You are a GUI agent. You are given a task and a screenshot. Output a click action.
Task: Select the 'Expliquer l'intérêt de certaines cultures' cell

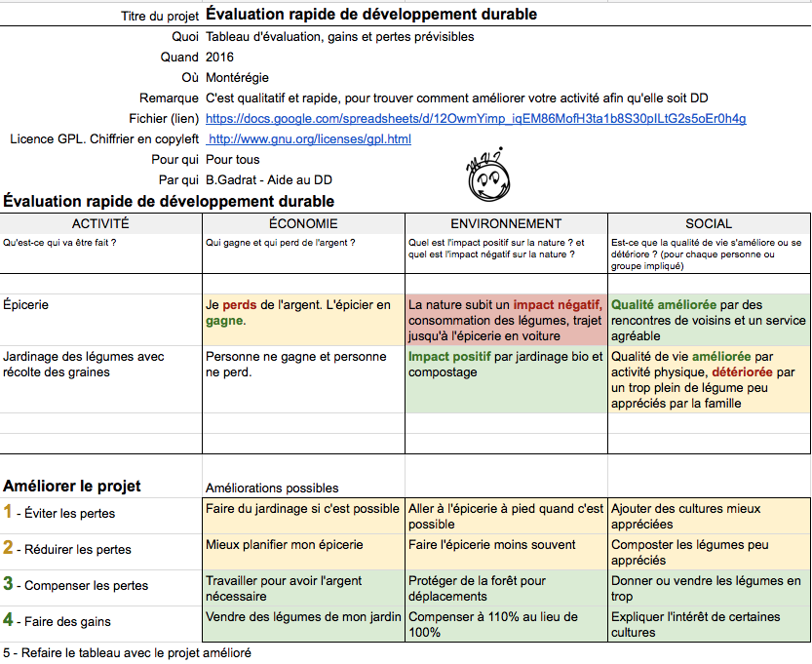pos(709,625)
